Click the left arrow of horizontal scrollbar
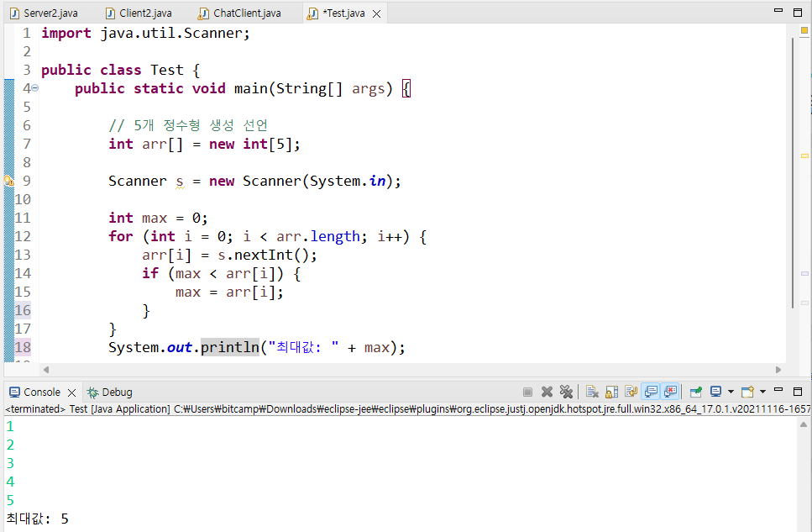 [x=46, y=370]
